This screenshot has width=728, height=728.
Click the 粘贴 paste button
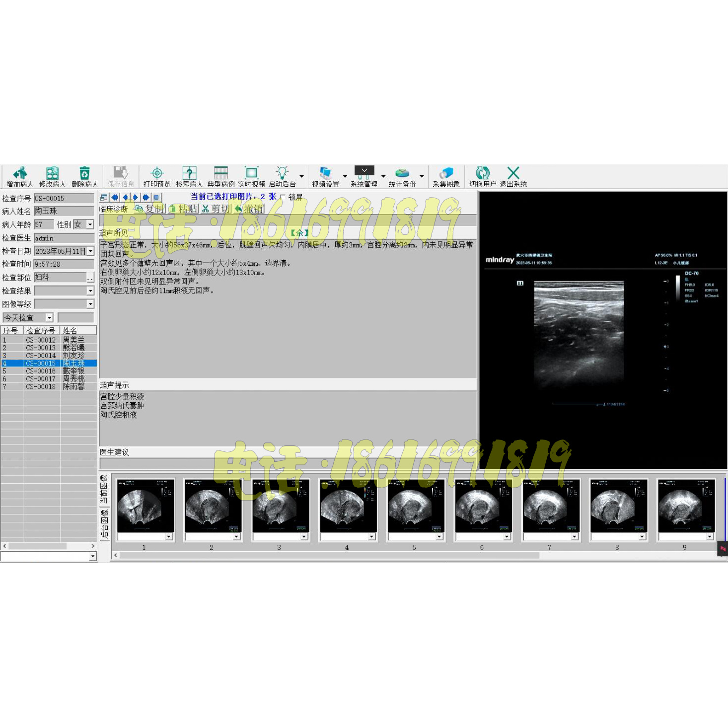click(x=184, y=209)
